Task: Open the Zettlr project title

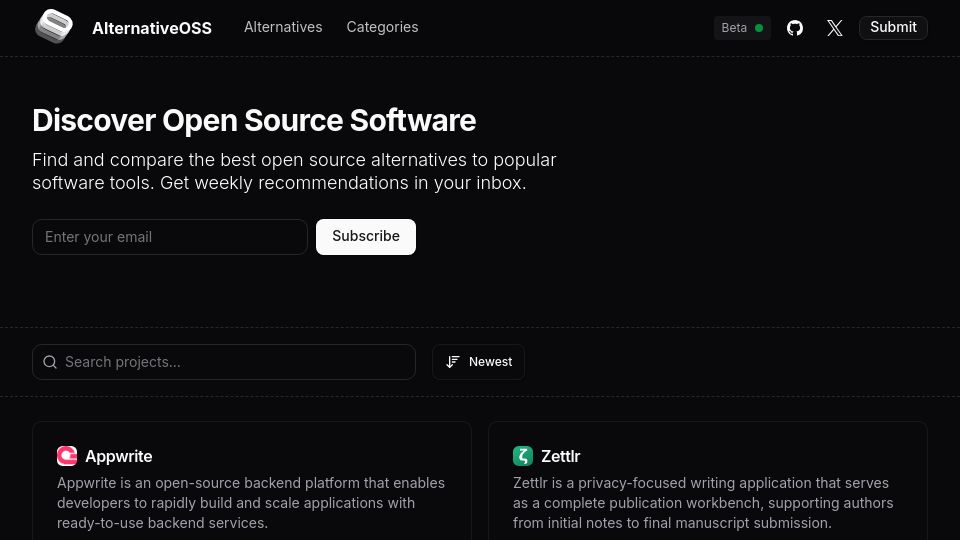Action: click(560, 456)
